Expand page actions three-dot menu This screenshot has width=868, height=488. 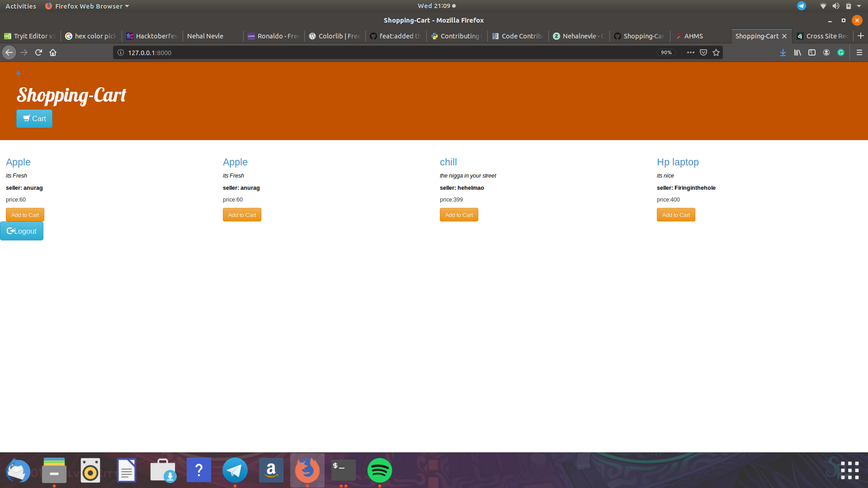point(690,52)
